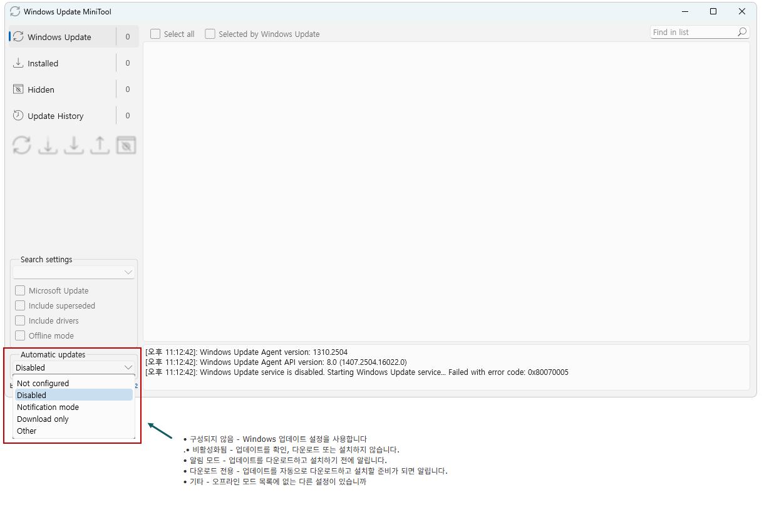This screenshot has width=779, height=532.
Task: Close the Windows Update MiniTool window
Action: (742, 11)
